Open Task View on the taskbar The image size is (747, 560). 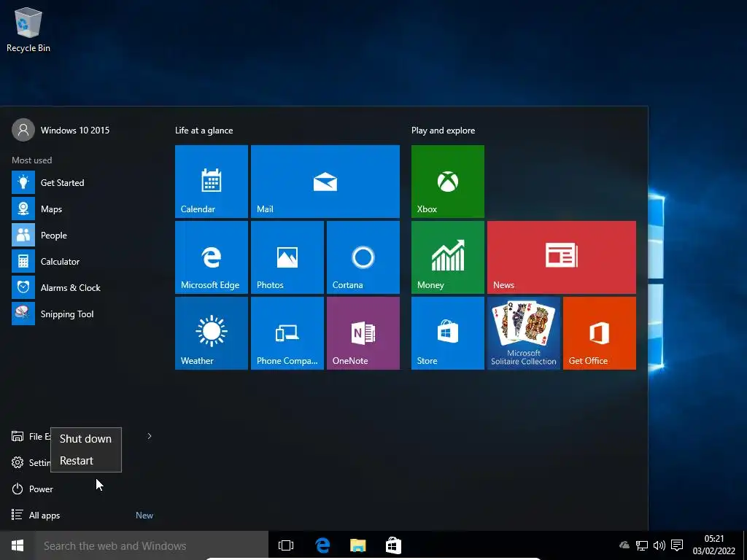tap(286, 545)
